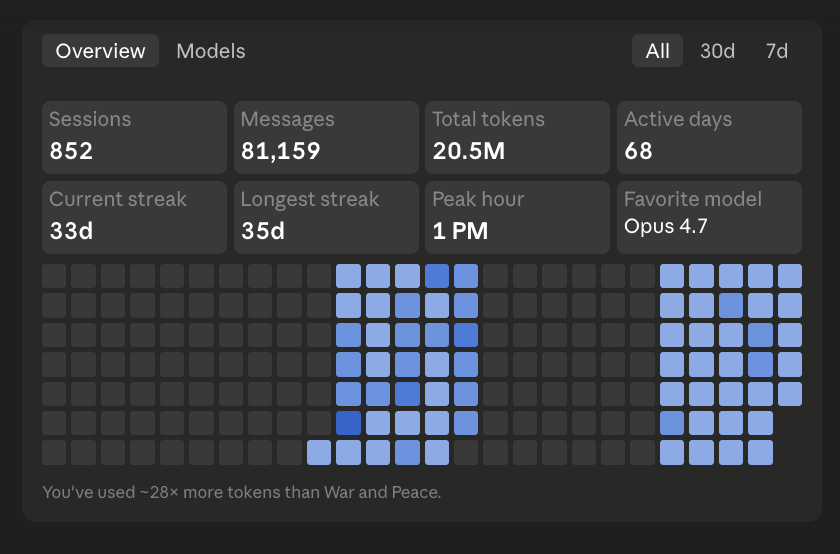Click the Messages label
840x554 pixels.
(x=288, y=119)
